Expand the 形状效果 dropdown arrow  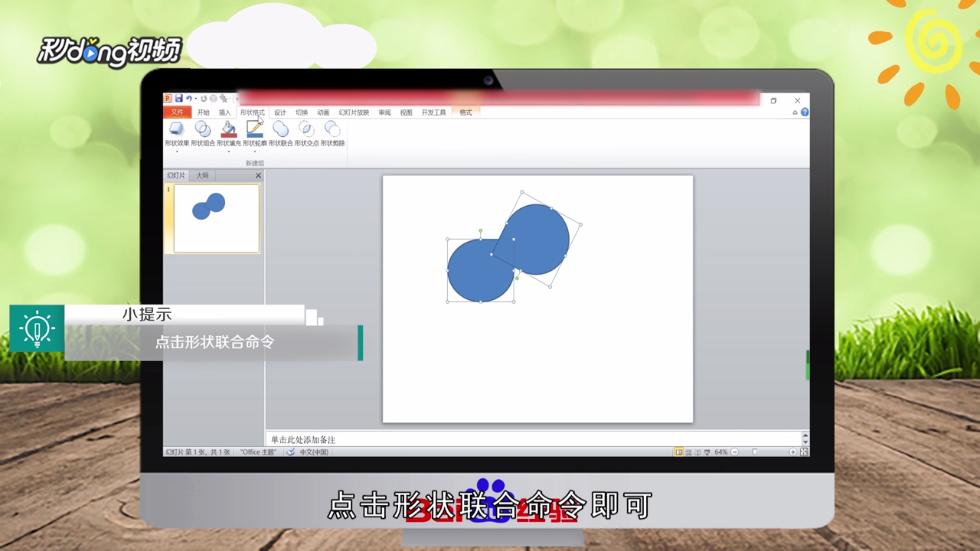(x=177, y=152)
